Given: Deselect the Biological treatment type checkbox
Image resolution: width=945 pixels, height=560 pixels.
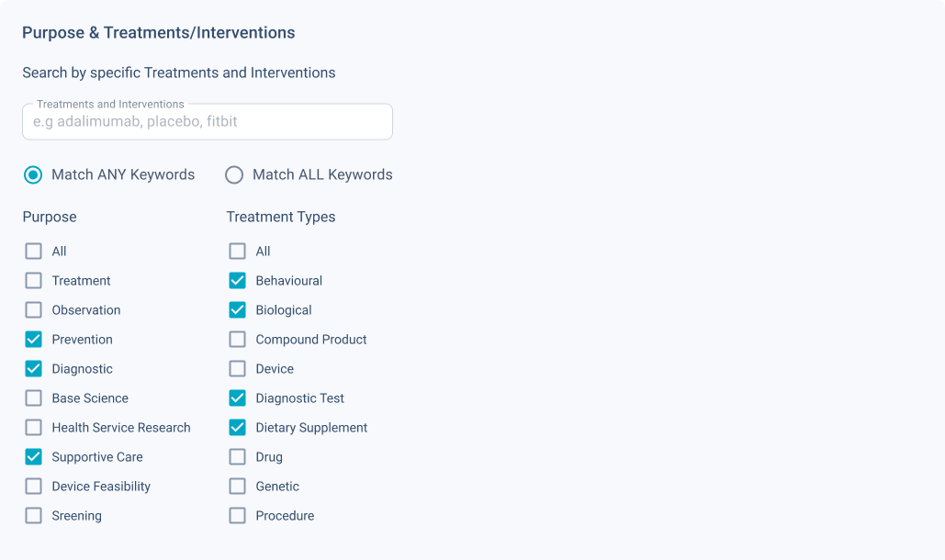Looking at the screenshot, I should pyautogui.click(x=238, y=310).
